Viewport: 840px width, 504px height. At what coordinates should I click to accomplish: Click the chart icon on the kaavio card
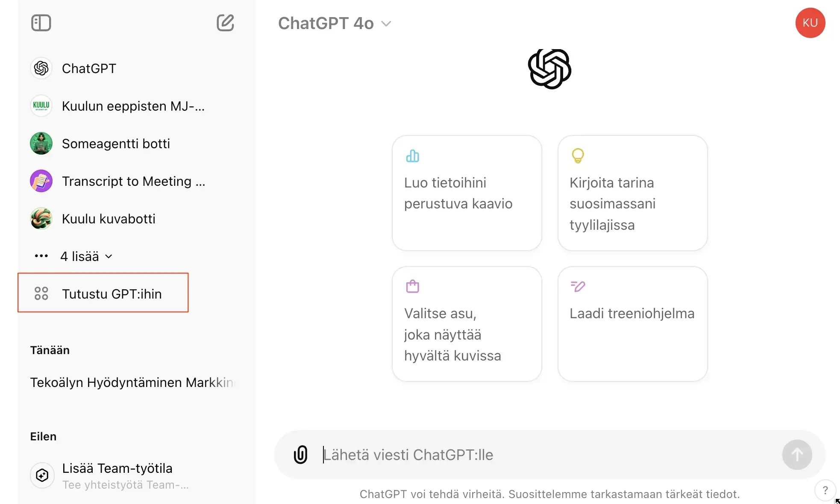point(412,156)
